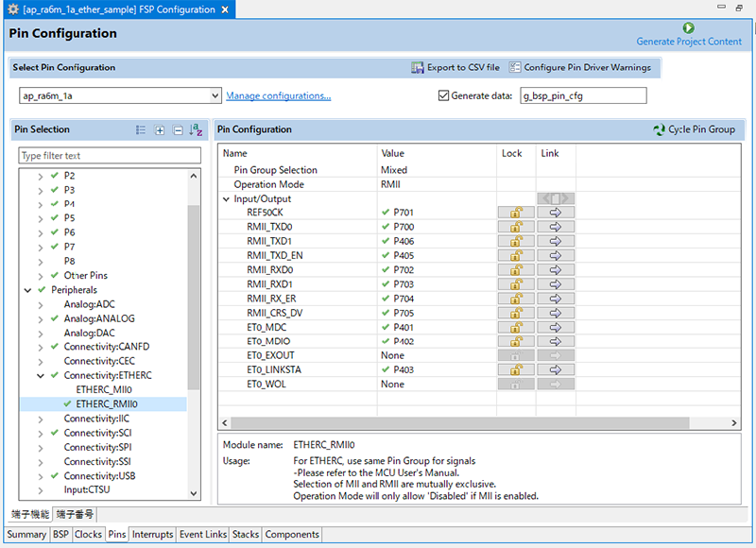The width and height of the screenshot is (756, 548).
Task: Click Configure Pin Driver Warnings label
Action: (x=587, y=67)
